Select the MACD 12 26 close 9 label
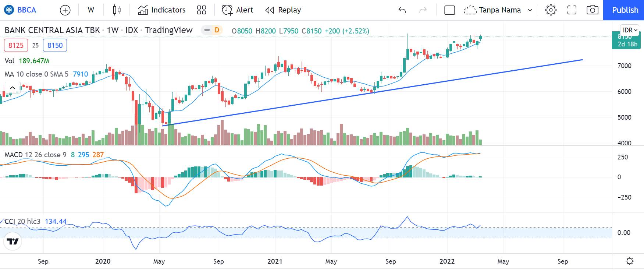Viewport: 644px width, 271px height. tap(35, 155)
